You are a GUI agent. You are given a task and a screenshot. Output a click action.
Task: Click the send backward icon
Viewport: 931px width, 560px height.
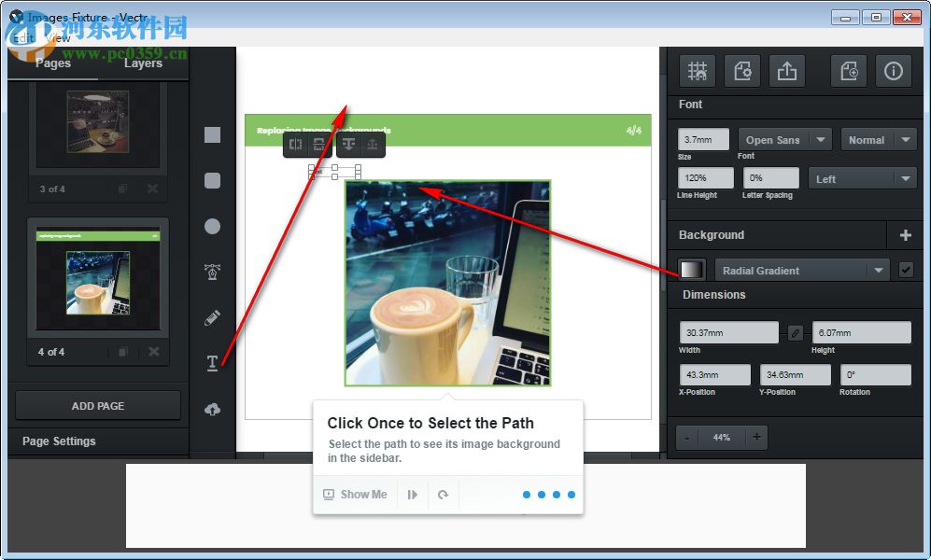click(x=348, y=144)
